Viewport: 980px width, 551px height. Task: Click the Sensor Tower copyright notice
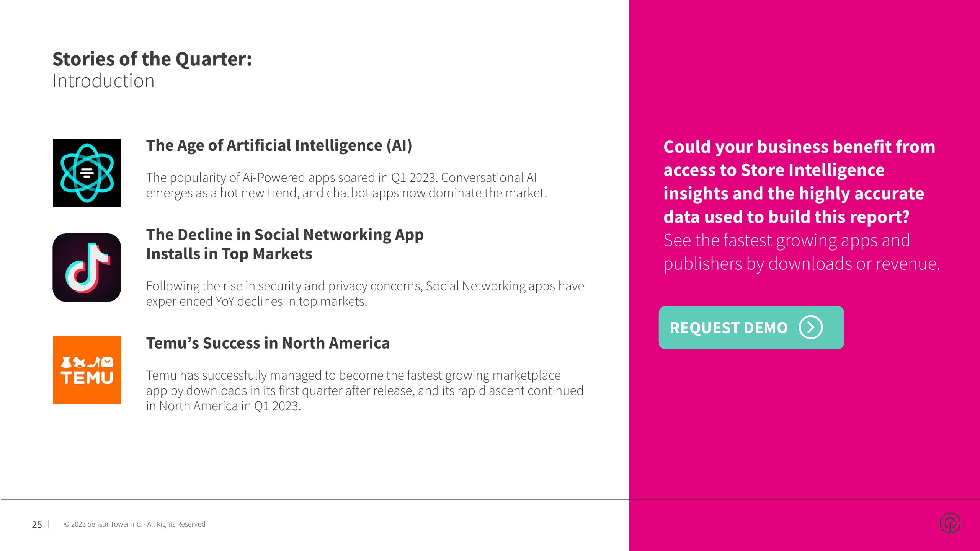(x=134, y=524)
